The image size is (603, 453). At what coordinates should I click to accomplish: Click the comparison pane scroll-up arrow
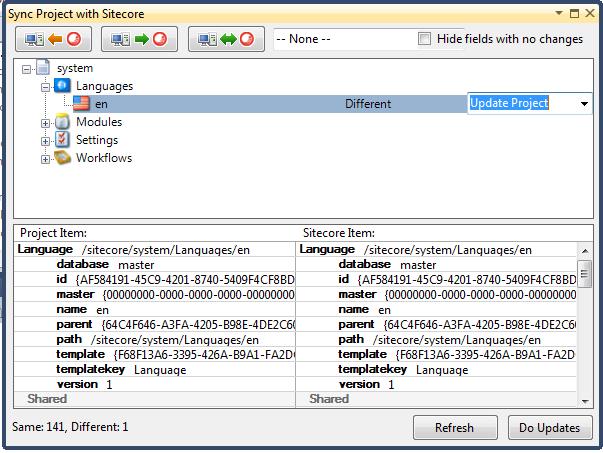pos(585,251)
